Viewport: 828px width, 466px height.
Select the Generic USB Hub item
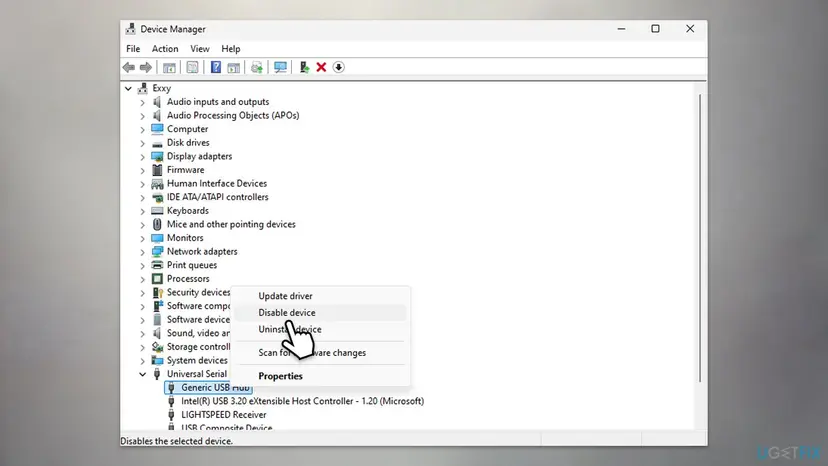click(208, 387)
